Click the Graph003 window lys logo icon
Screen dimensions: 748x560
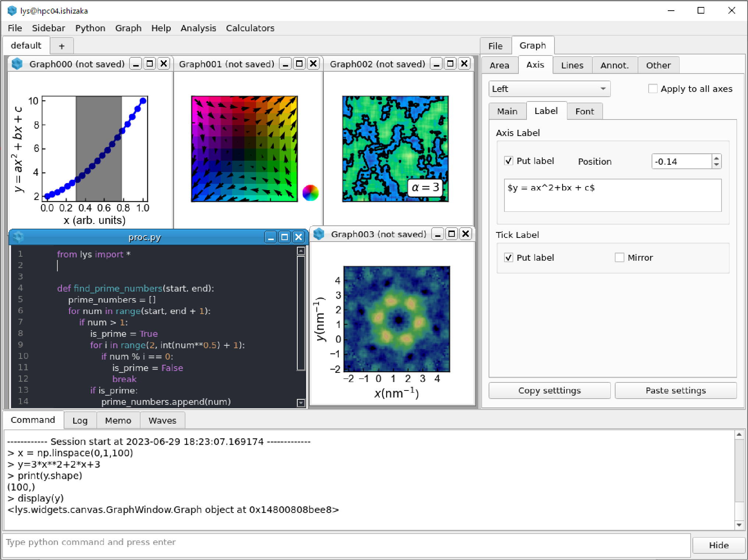319,234
